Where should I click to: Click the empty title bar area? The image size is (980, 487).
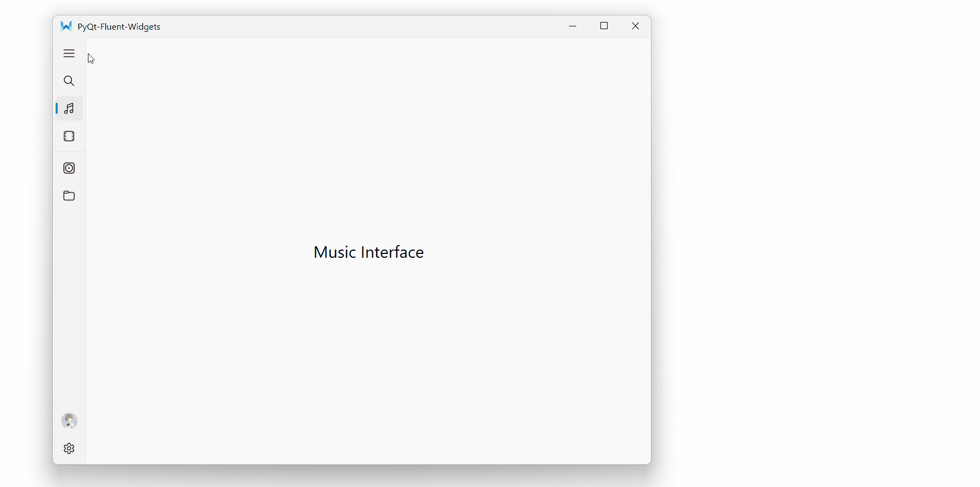(357, 26)
